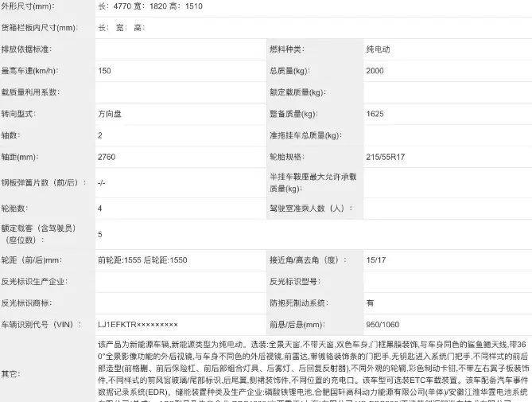Click the 额定载质量(kg) label
This screenshot has height=402, width=532.
[298, 92]
